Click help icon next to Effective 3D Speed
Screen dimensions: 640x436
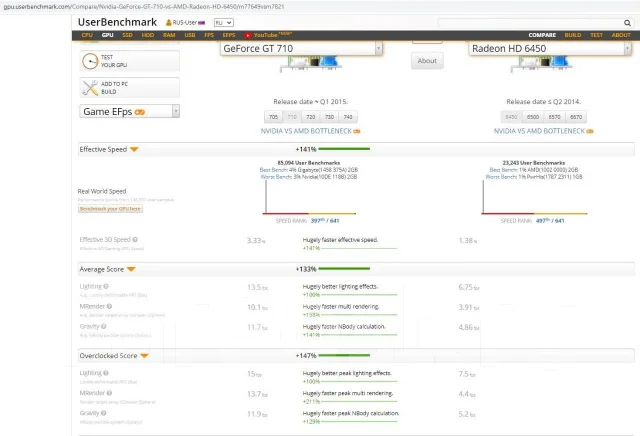135,240
